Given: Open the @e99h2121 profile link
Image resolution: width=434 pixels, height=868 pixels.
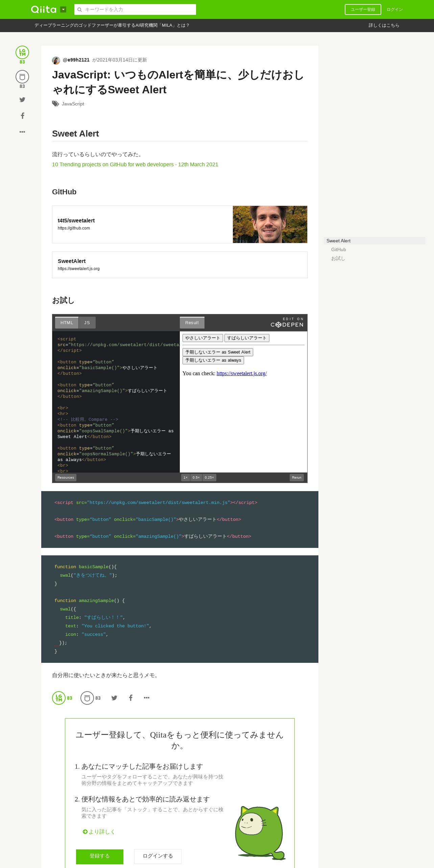Looking at the screenshot, I should click(76, 60).
